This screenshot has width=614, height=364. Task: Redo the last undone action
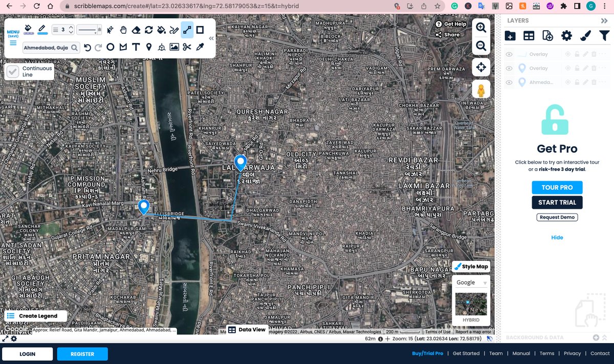pos(98,47)
